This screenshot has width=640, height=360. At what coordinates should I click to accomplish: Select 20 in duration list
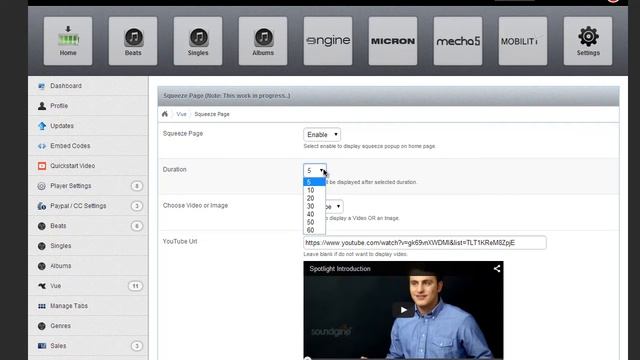[x=314, y=198]
